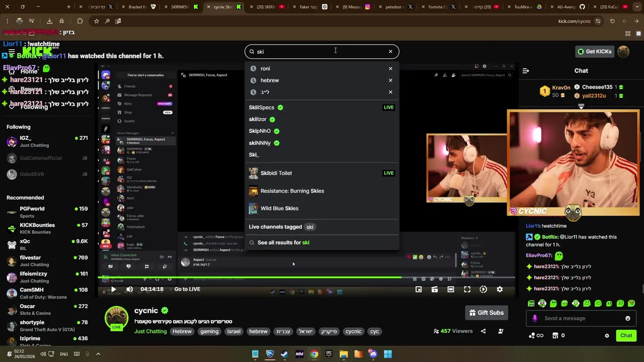Click the Gift Subs button
The width and height of the screenshot is (644, 362).
[486, 313]
